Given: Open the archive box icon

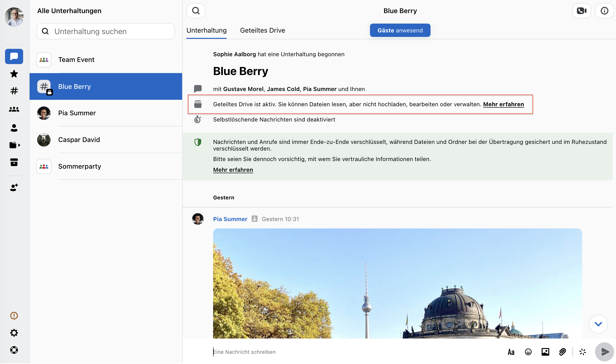Looking at the screenshot, I should tap(14, 162).
